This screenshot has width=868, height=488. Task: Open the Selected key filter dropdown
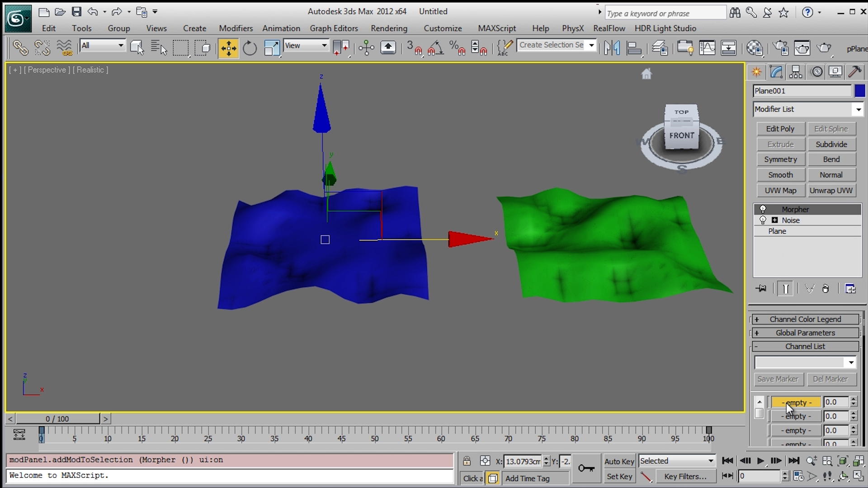point(677,461)
